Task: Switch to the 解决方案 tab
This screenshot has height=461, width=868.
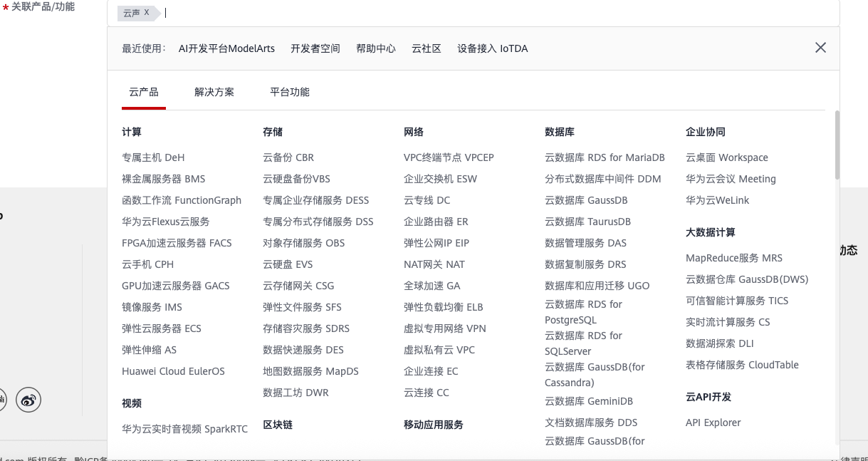Action: tap(214, 92)
